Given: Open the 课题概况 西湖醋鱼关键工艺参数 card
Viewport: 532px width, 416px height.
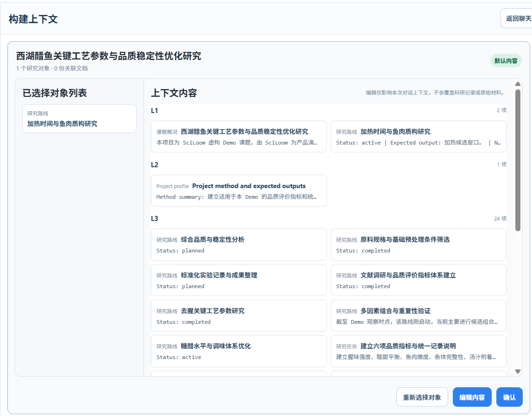Looking at the screenshot, I should pos(239,137).
